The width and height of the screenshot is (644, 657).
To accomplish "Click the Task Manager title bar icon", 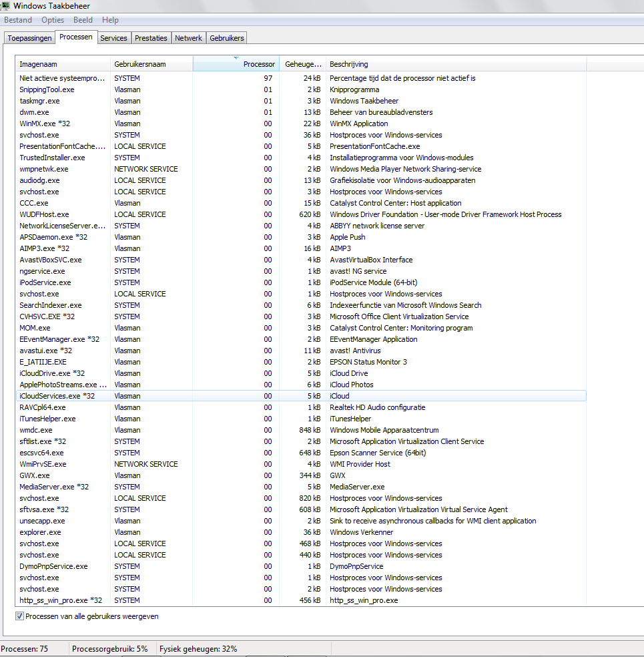I will point(6,6).
